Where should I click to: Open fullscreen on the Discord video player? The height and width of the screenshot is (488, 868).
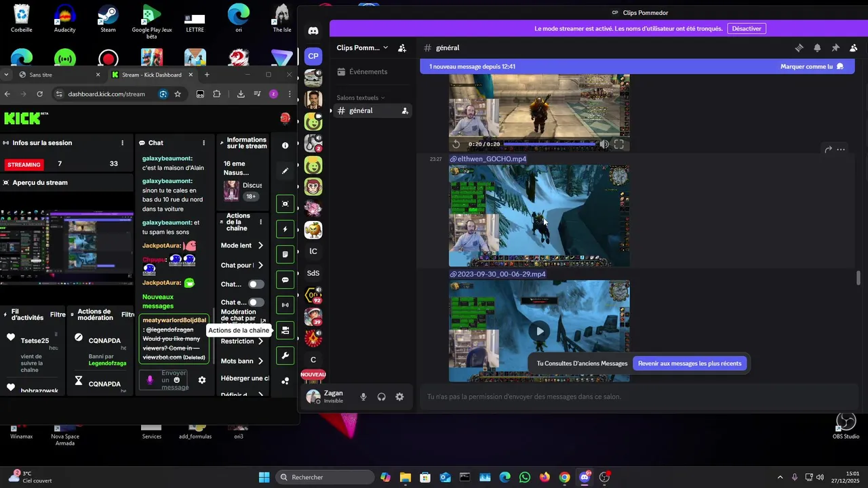pos(619,144)
